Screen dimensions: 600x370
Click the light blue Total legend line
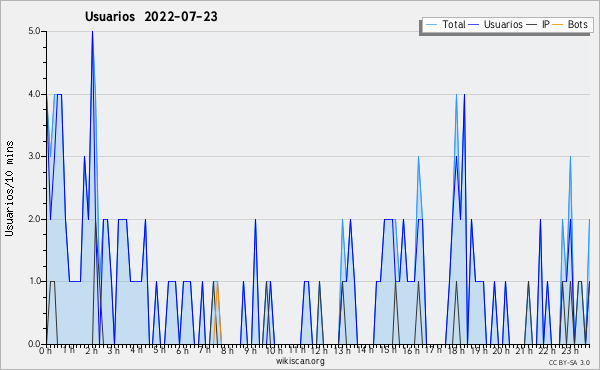[x=431, y=25]
